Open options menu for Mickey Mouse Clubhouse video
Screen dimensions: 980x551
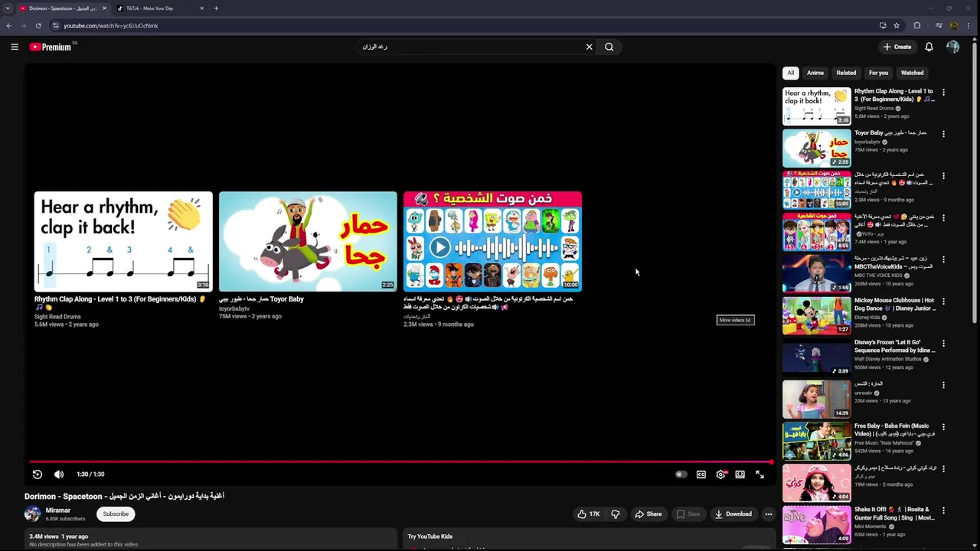click(x=943, y=302)
